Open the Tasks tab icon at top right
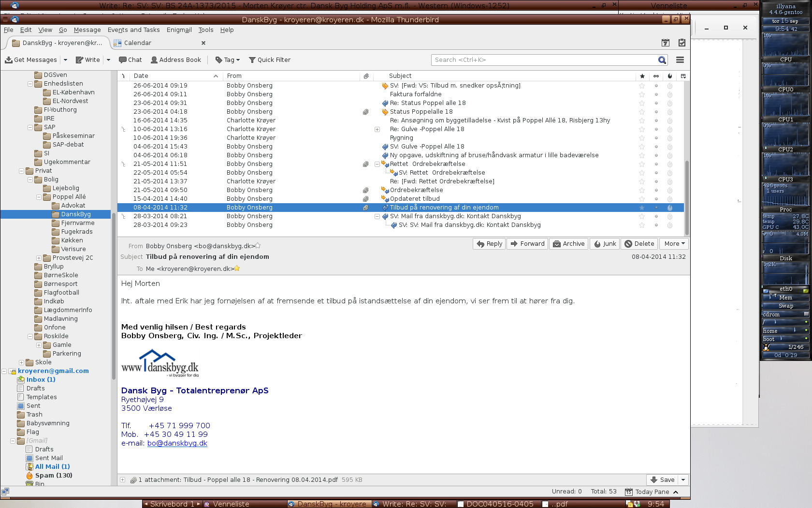 tap(681, 43)
